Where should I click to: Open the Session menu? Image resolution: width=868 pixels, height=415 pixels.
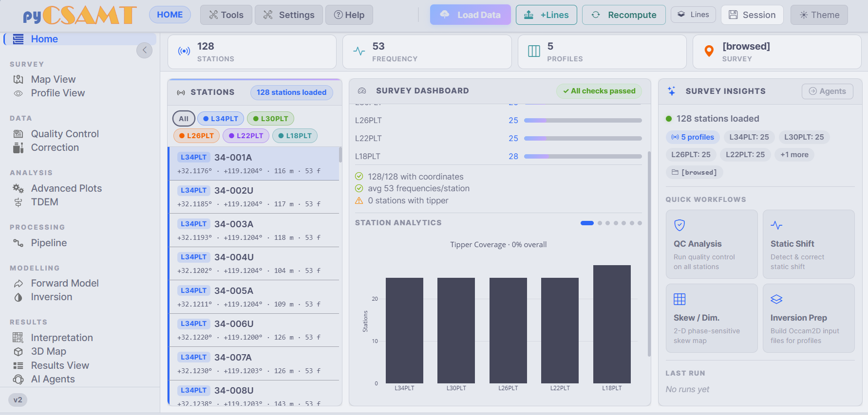tap(752, 15)
